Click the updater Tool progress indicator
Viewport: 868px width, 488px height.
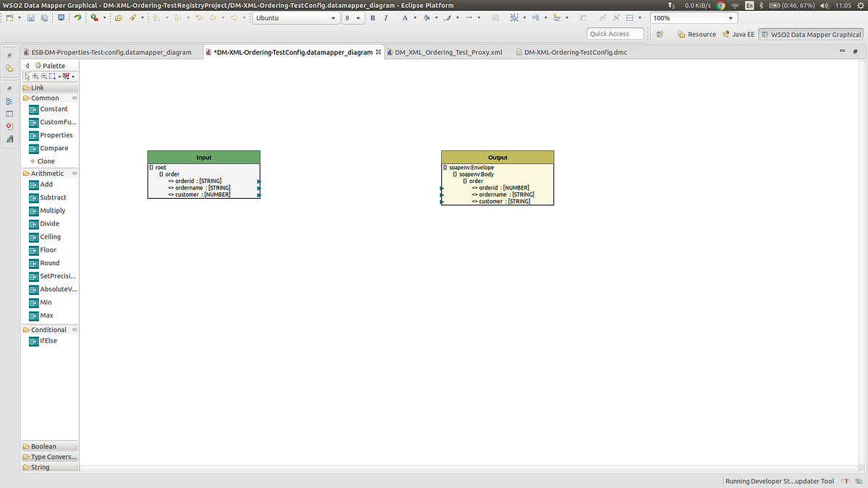click(779, 480)
